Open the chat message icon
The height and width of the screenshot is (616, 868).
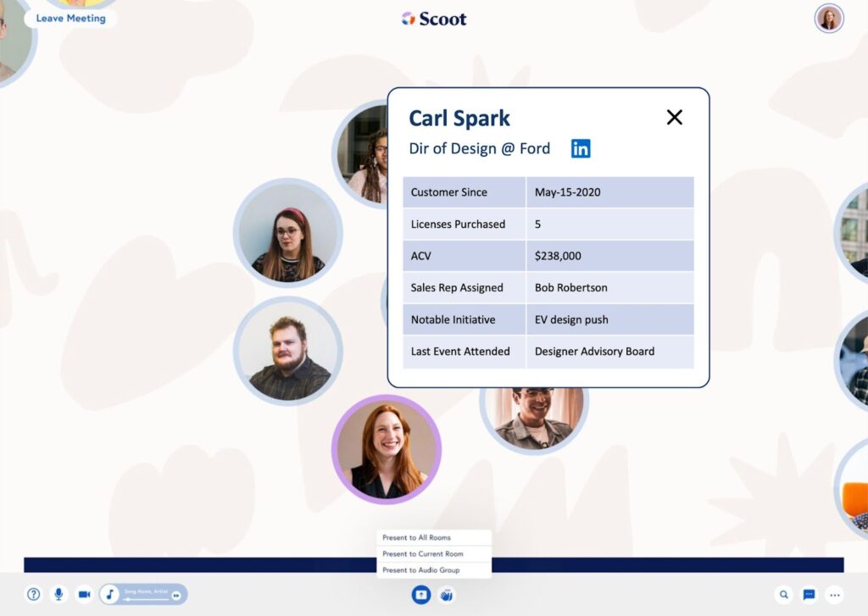pyautogui.click(x=810, y=595)
